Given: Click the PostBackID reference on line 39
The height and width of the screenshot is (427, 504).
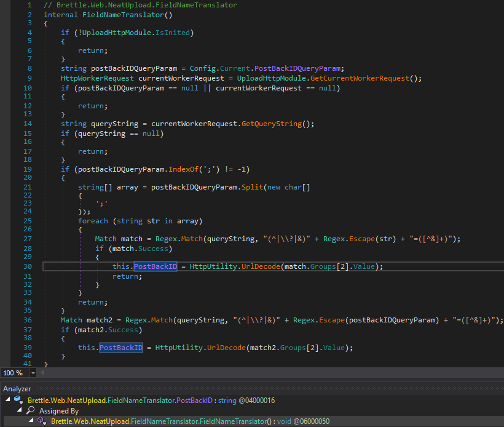Looking at the screenshot, I should (121, 347).
